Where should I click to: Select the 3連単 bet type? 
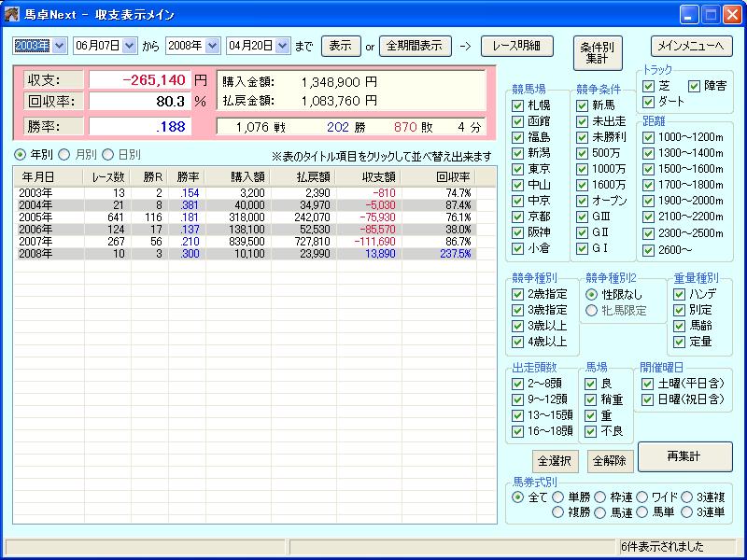tap(688, 511)
